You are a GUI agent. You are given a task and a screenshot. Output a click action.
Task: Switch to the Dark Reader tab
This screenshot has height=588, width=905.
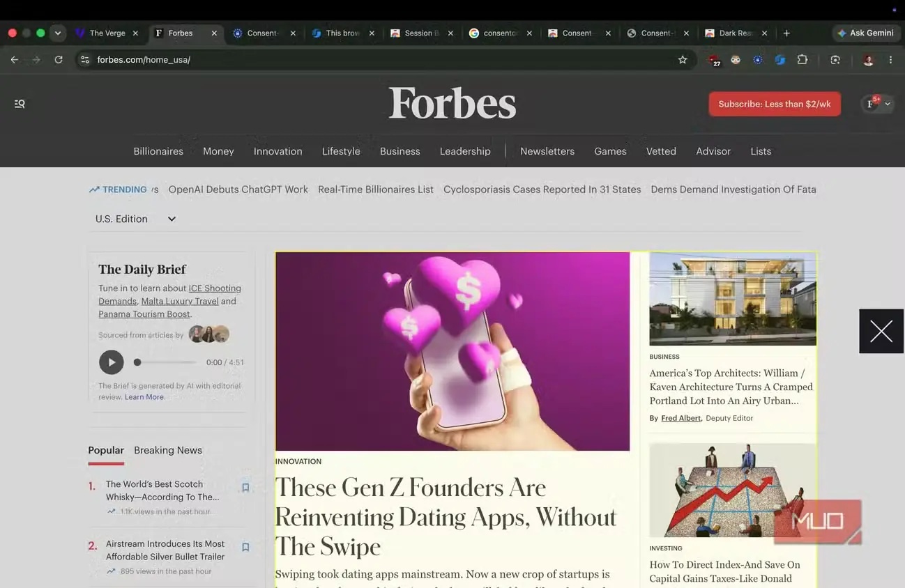pos(736,33)
